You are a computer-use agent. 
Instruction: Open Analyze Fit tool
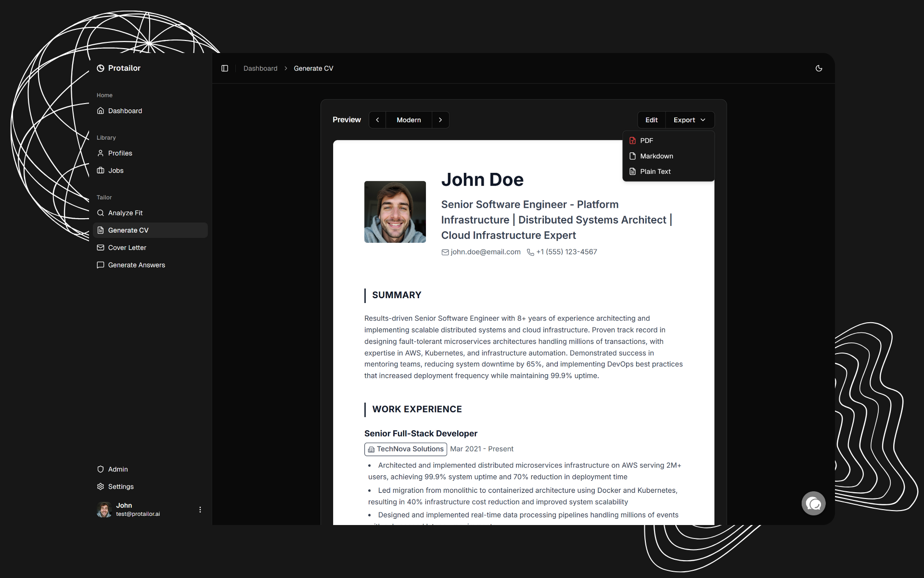(125, 213)
